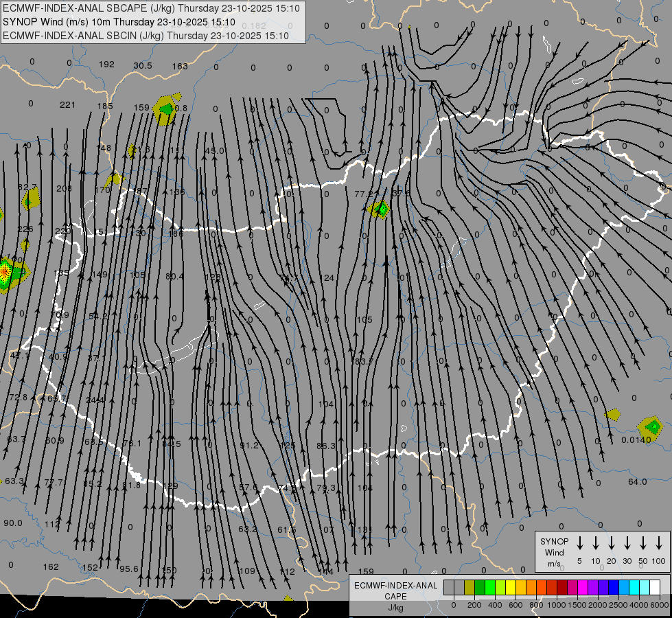672x618 pixels.
Task: Click the wind arrow above 100 in SYNOP legend
Action: pyautogui.click(x=659, y=543)
